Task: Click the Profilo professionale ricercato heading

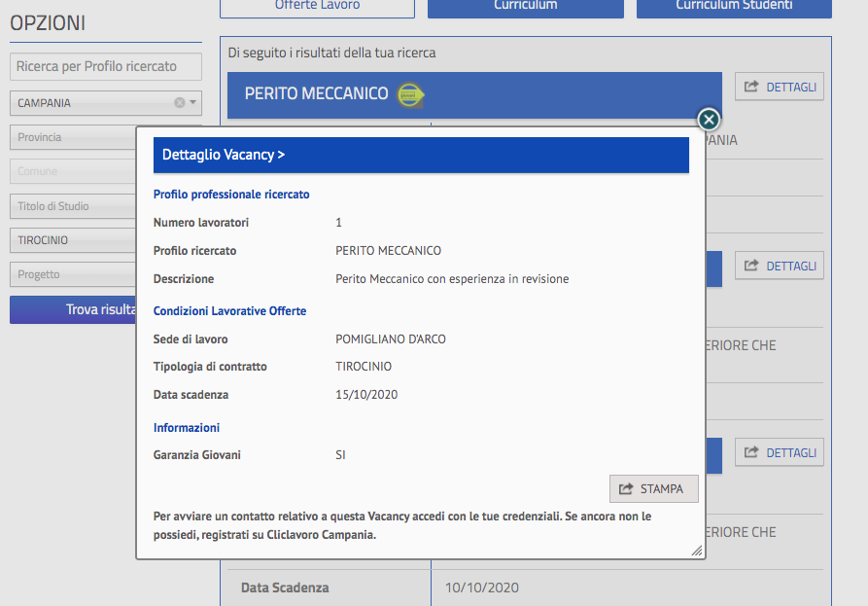Action: point(231,195)
